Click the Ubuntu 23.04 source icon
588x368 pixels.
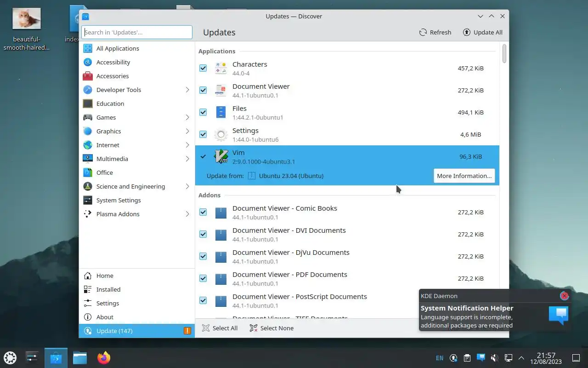point(252,176)
